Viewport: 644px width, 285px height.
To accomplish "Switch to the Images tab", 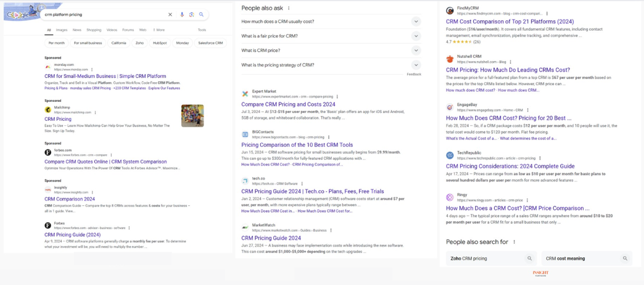I will (x=62, y=30).
